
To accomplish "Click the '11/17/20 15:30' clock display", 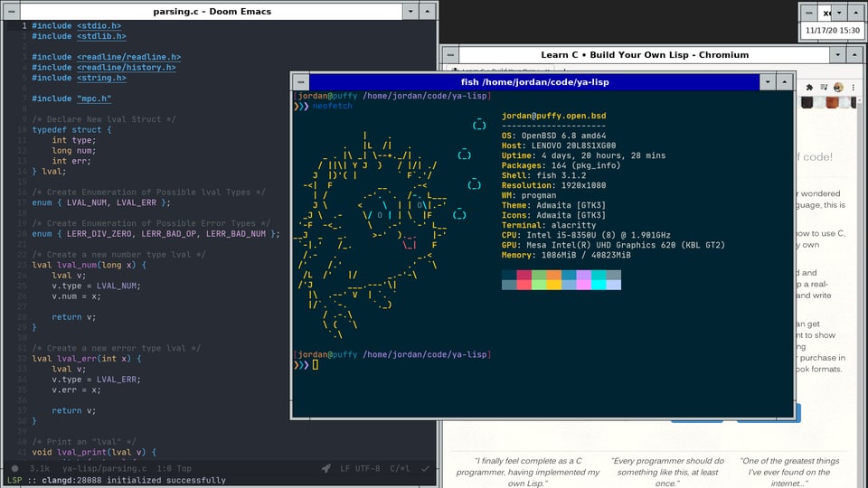I will click(833, 31).
